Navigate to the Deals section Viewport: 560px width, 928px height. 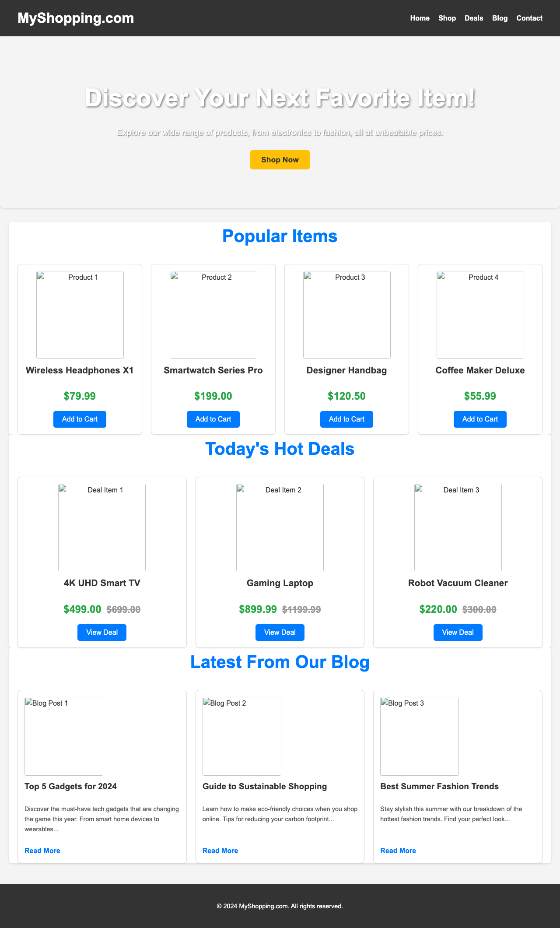473,18
